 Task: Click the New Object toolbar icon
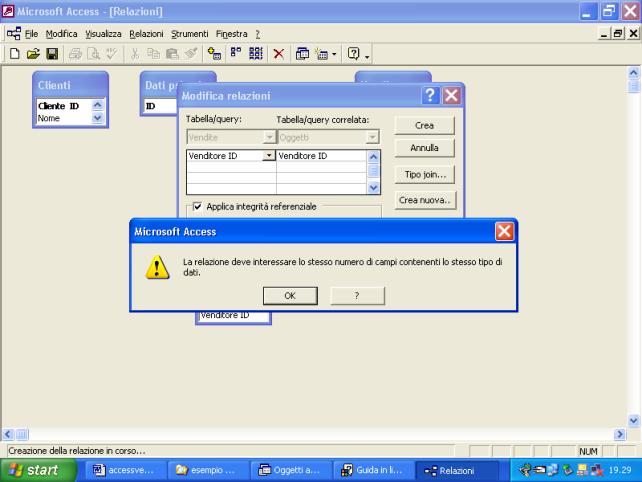click(322, 54)
